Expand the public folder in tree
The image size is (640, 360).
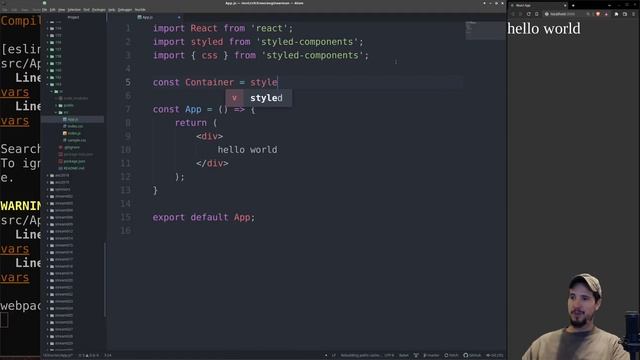pos(56,105)
